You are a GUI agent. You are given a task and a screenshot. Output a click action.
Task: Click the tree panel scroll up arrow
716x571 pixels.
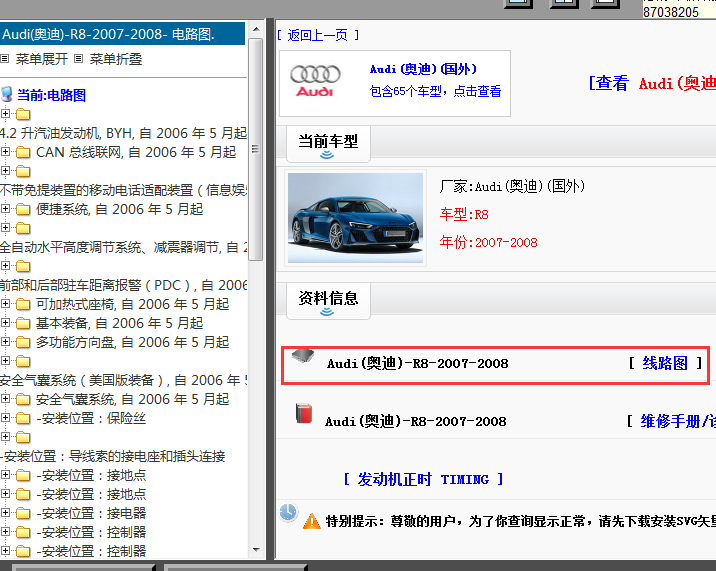(256, 29)
